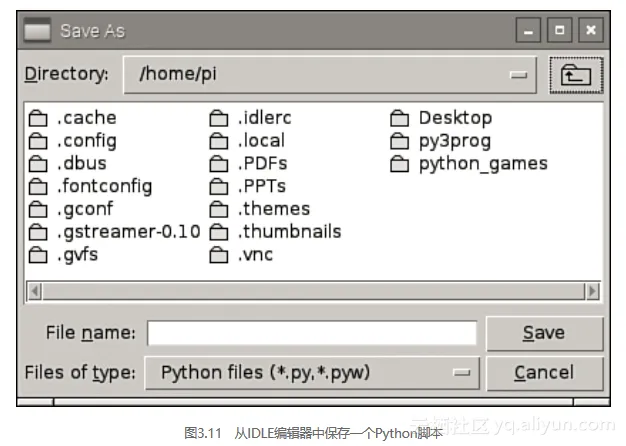Click the .idlerc folder icon
Screen dimensions: 626x446
point(219,118)
